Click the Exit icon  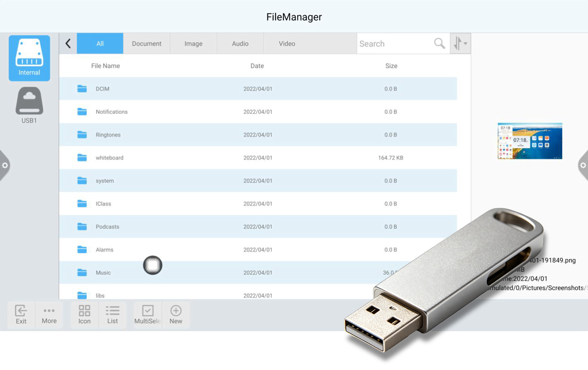pyautogui.click(x=21, y=315)
